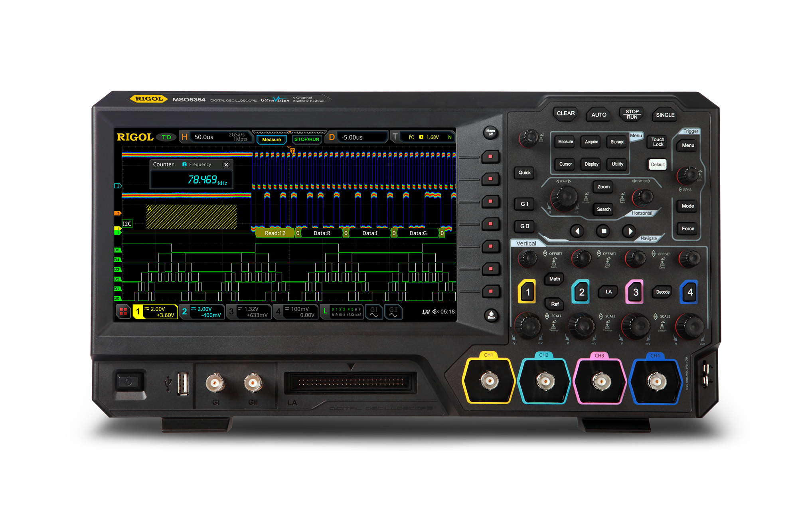Tap the I2C decode Read:12 field

[275, 233]
